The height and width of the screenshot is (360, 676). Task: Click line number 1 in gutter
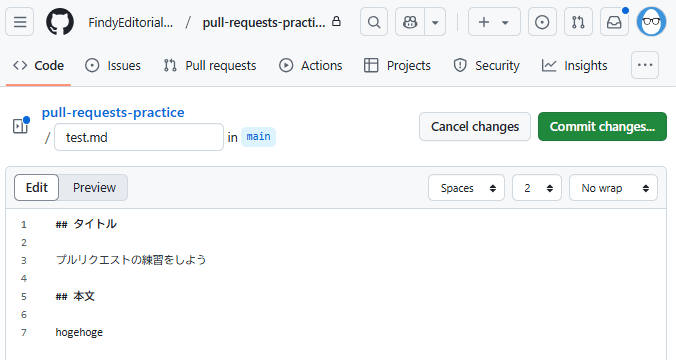pos(24,225)
